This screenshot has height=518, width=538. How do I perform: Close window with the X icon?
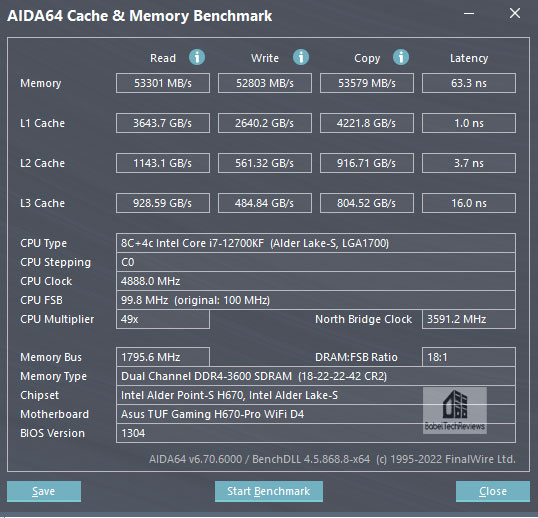point(515,13)
